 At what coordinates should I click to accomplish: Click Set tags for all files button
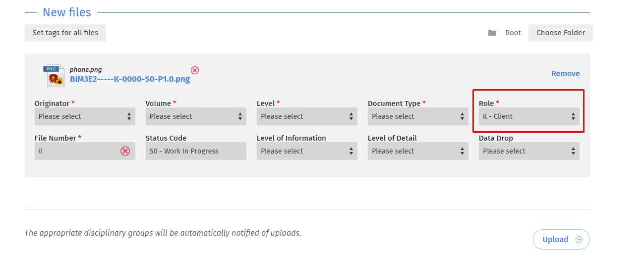(x=65, y=33)
